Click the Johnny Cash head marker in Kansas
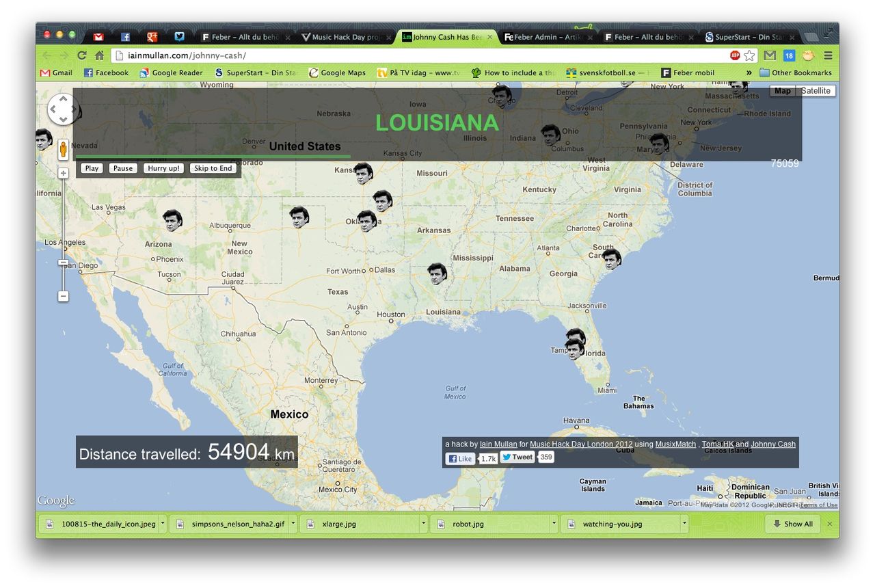Screen dimensions: 875x588 [x=363, y=174]
